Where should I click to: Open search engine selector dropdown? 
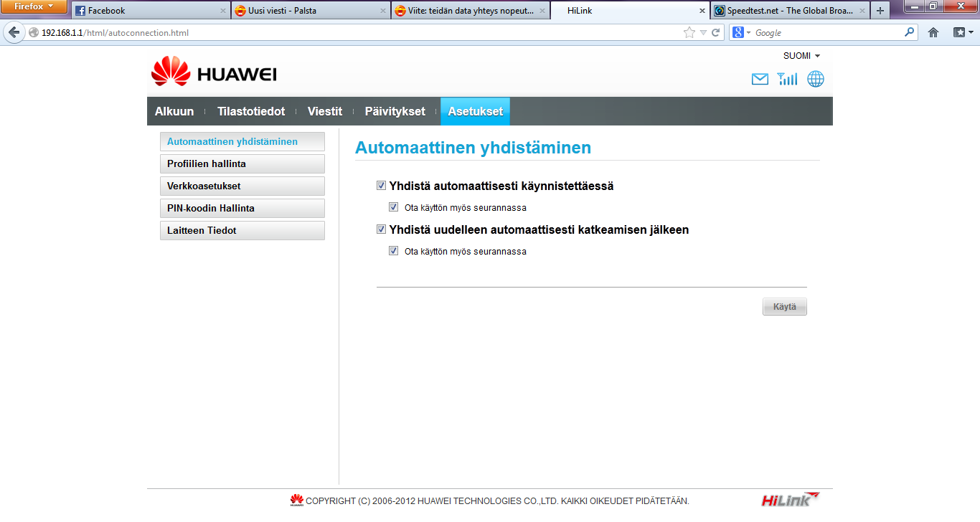pos(748,33)
